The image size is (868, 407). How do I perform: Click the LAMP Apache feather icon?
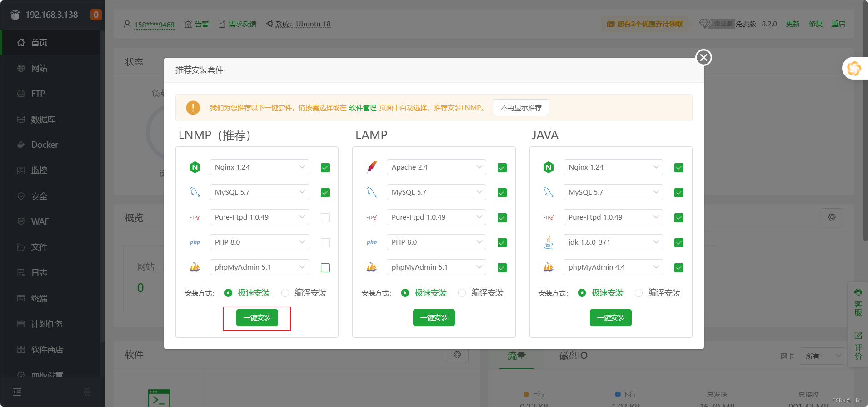click(372, 167)
